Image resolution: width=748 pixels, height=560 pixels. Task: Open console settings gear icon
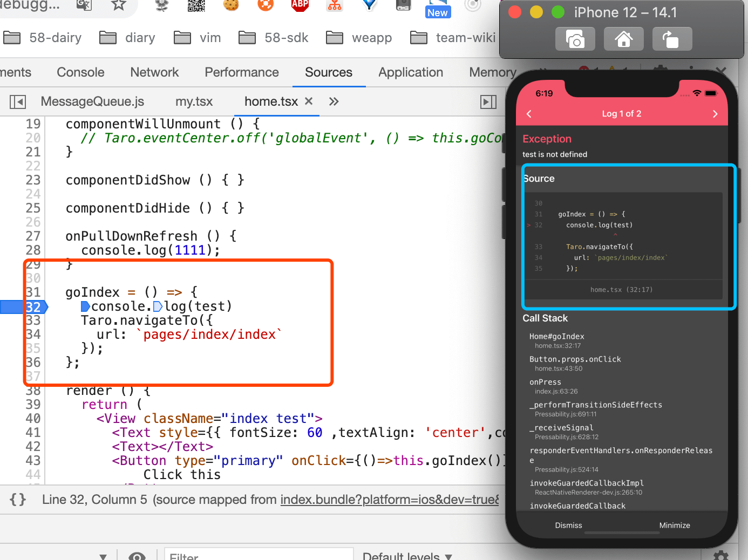pos(721,556)
